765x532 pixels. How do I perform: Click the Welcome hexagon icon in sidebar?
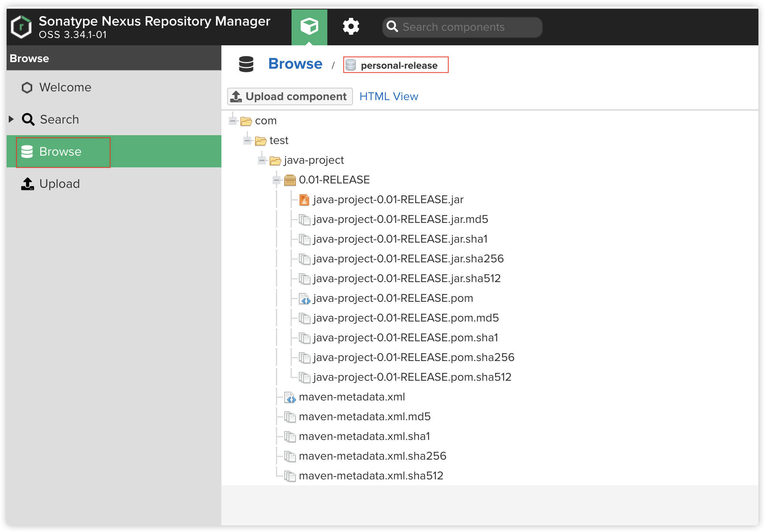pyautogui.click(x=27, y=88)
